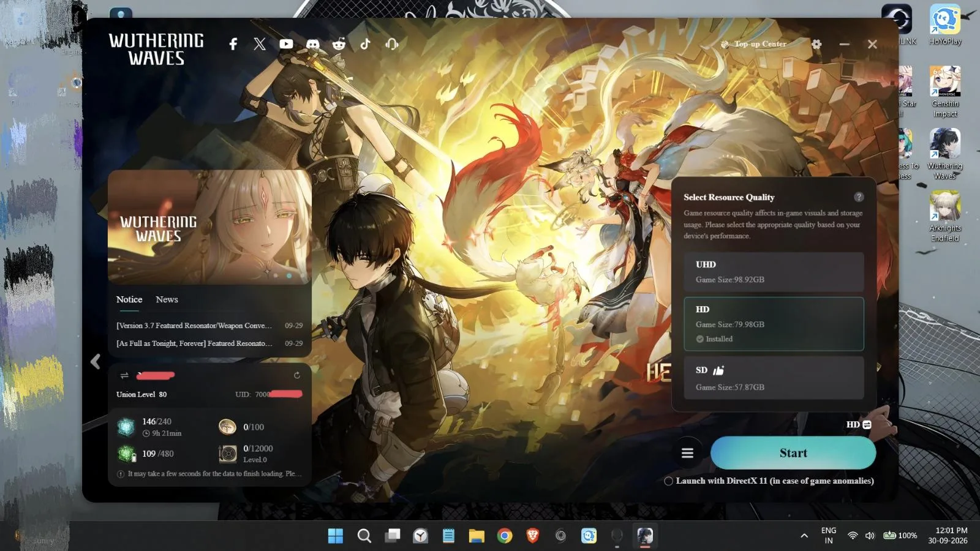980x551 pixels.
Task: Click the info icon beside loading message
Action: pos(121,474)
